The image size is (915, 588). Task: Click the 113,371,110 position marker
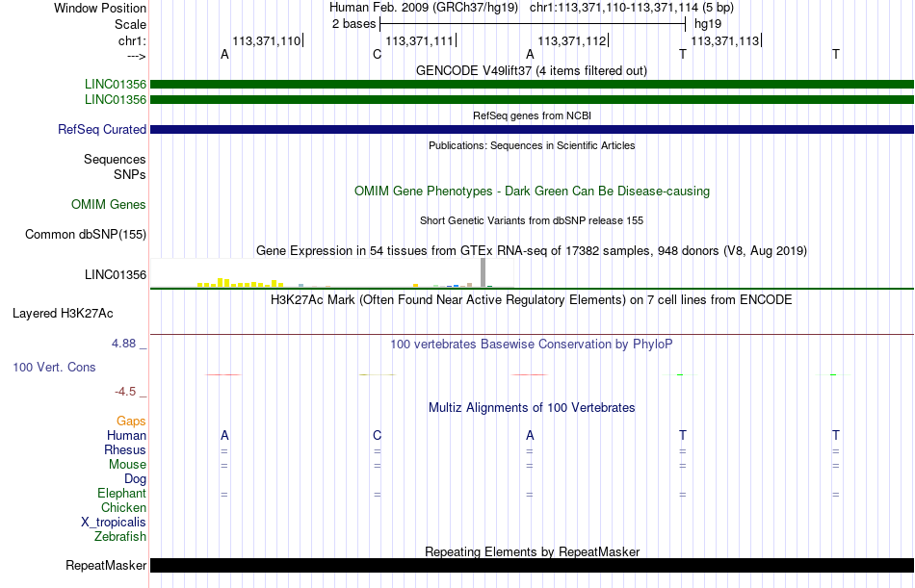[267, 40]
